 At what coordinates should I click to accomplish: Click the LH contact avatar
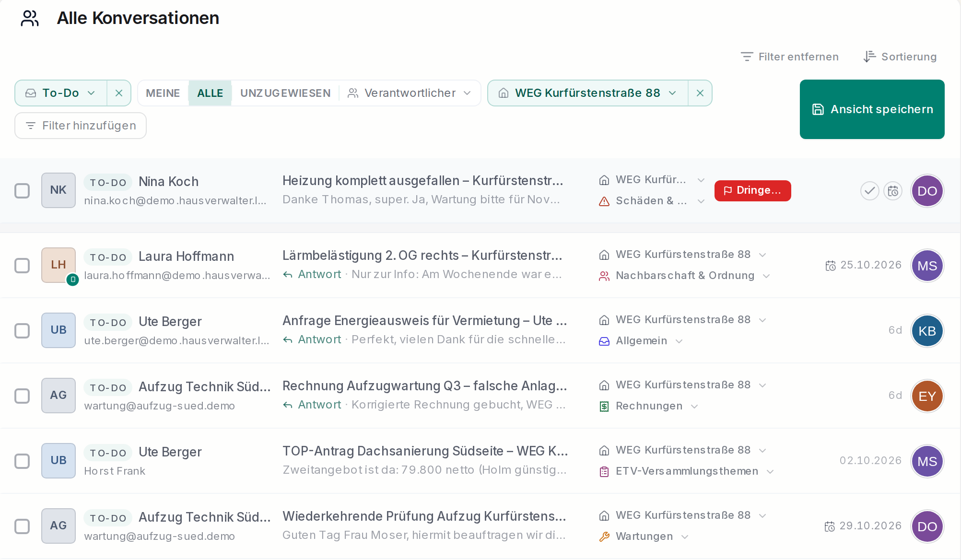[59, 265]
